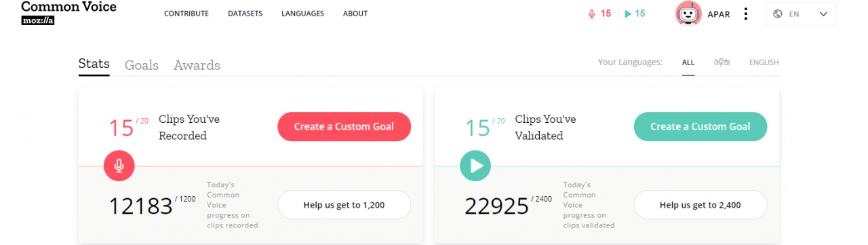This screenshot has height=245, width=868.
Task: Create a Custom Goal for recorded clips
Action: [344, 126]
